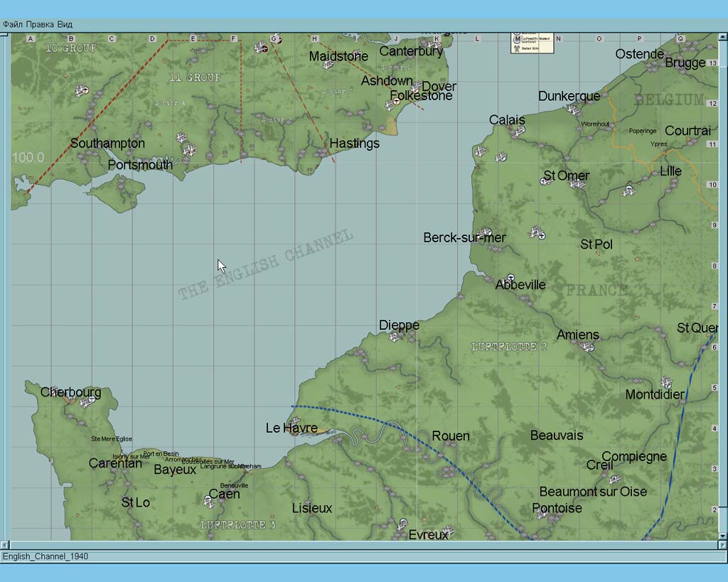Click the Courtrai city label

click(x=687, y=131)
